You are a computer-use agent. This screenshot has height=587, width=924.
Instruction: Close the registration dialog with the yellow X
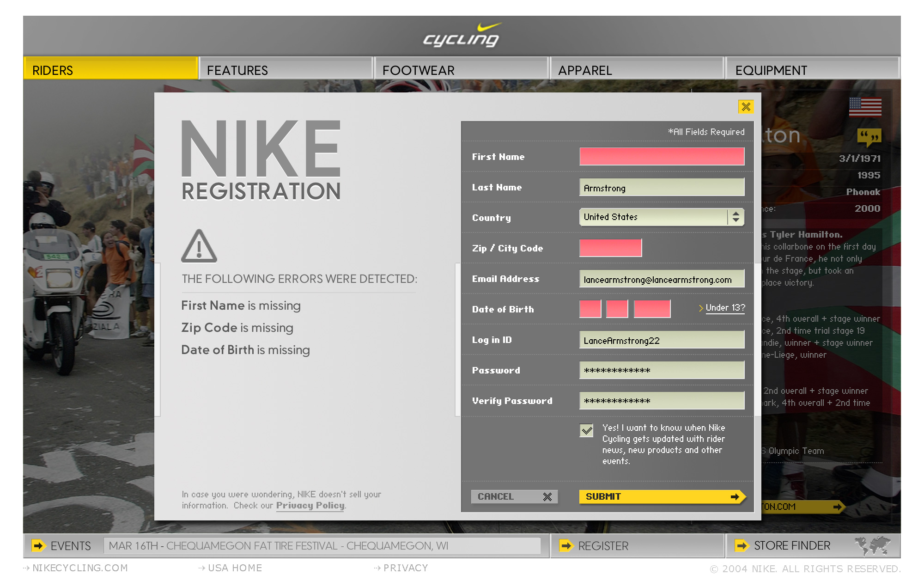[746, 107]
